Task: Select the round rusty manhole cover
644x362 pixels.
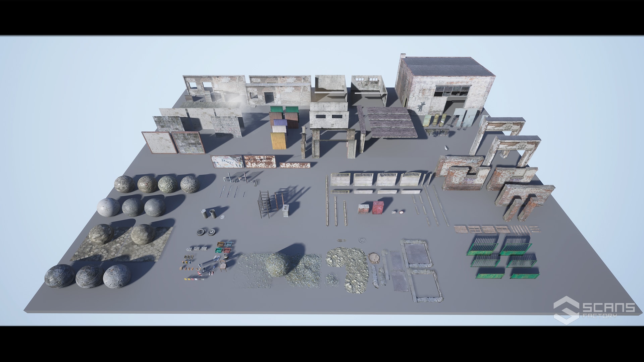Action: point(374,258)
